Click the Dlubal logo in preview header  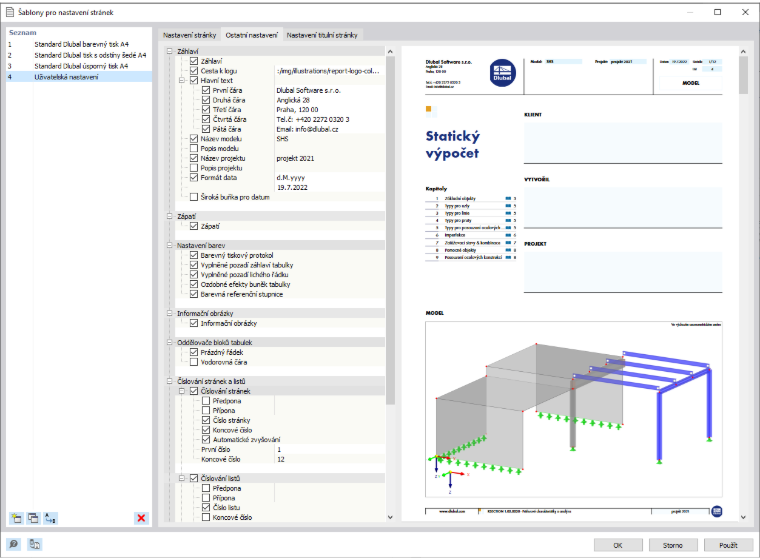point(502,73)
